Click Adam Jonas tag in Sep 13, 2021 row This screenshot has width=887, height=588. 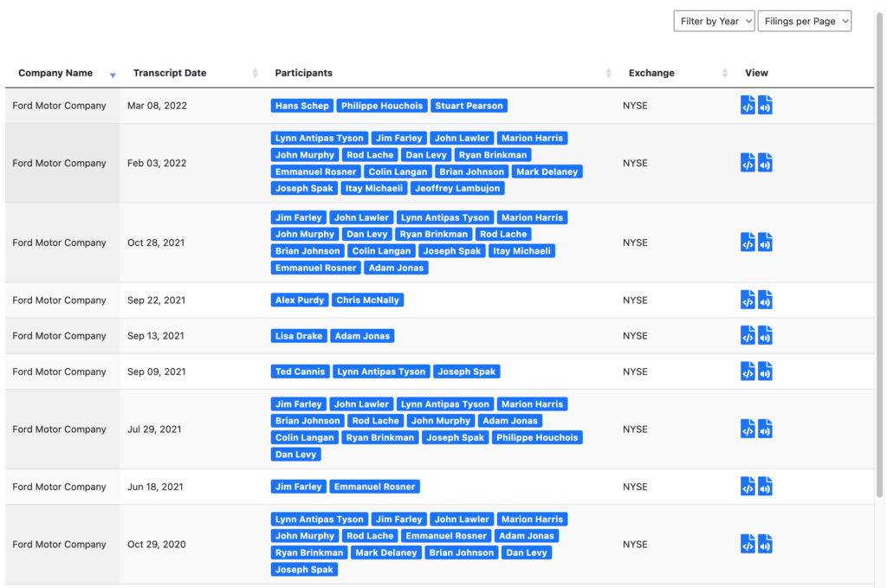(x=363, y=336)
